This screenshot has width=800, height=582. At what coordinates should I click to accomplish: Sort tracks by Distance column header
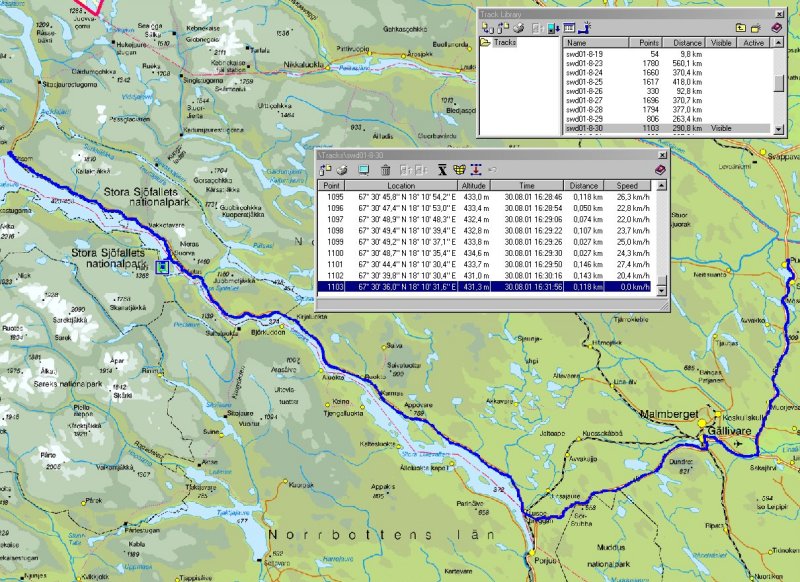coord(689,43)
